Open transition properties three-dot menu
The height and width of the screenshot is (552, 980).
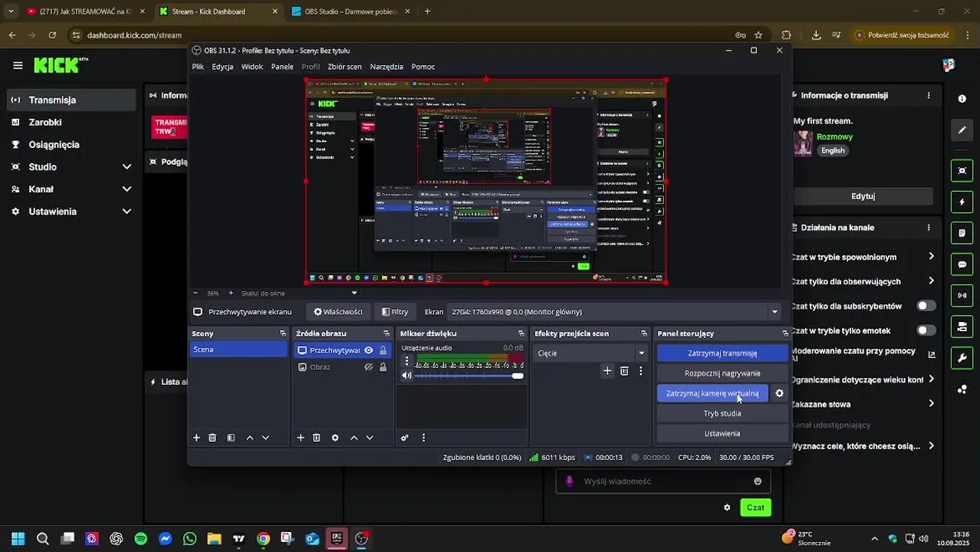pos(641,371)
